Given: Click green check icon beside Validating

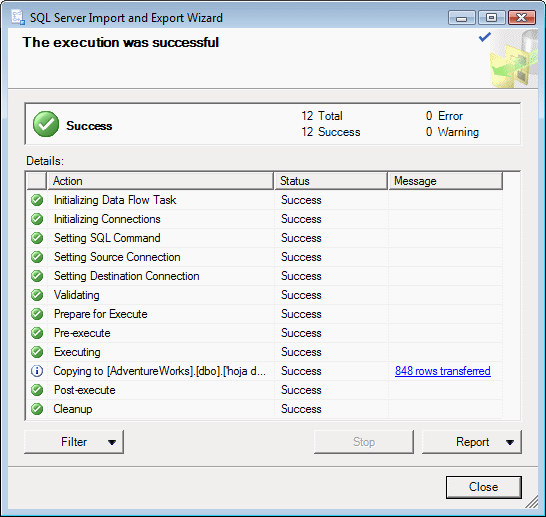Looking at the screenshot, I should 37,295.
